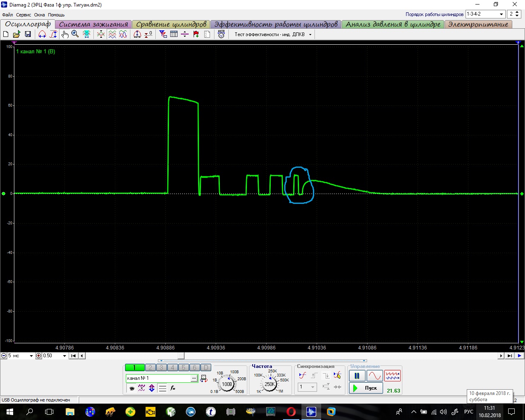The image size is (525, 420).
Task: Open the test selection dropdown in the toolbar
Action: pos(310,34)
